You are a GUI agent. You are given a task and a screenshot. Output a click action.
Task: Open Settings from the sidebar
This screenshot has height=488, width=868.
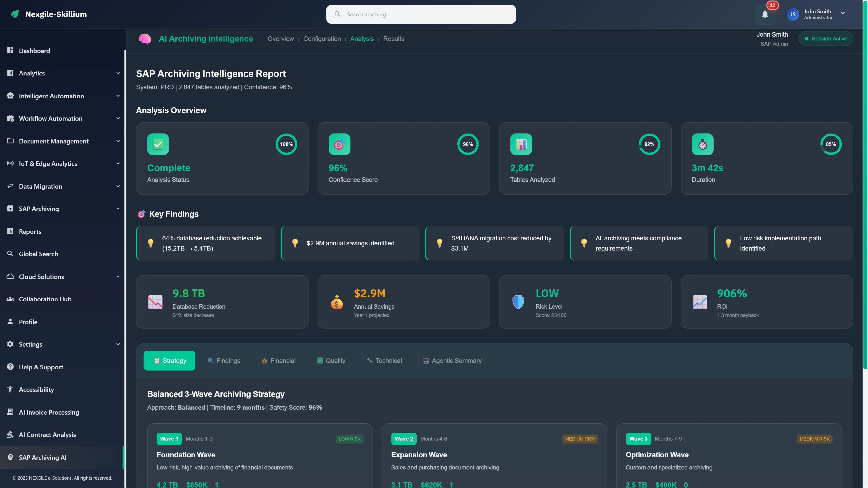pos(30,344)
